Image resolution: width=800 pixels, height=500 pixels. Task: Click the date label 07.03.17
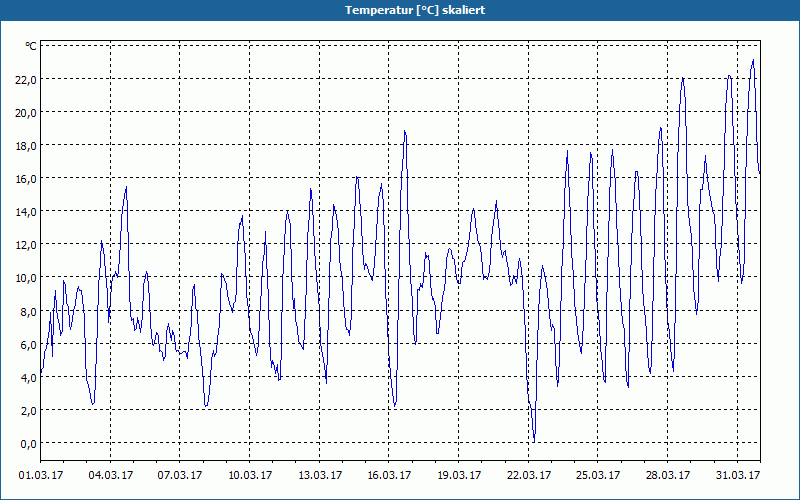pyautogui.click(x=180, y=476)
